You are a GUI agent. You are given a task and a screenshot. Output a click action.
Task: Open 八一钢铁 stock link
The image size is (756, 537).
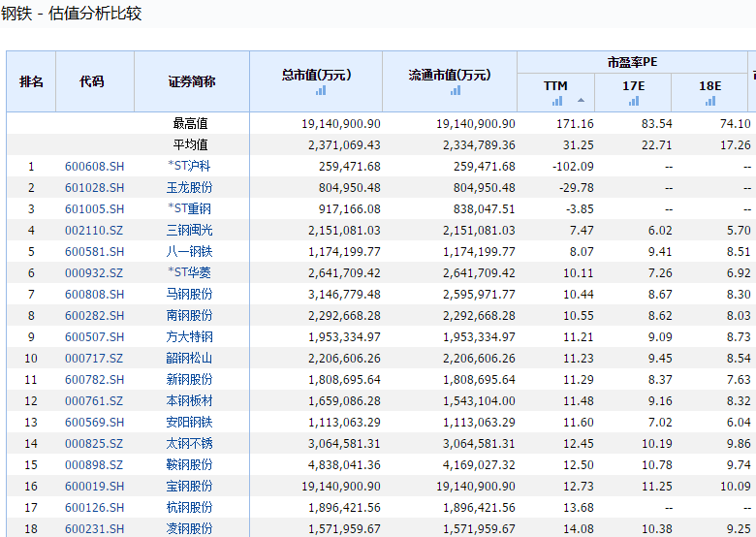point(189,251)
